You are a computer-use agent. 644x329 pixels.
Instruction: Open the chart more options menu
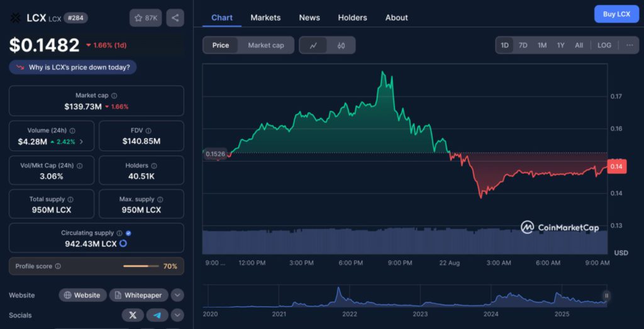click(629, 45)
